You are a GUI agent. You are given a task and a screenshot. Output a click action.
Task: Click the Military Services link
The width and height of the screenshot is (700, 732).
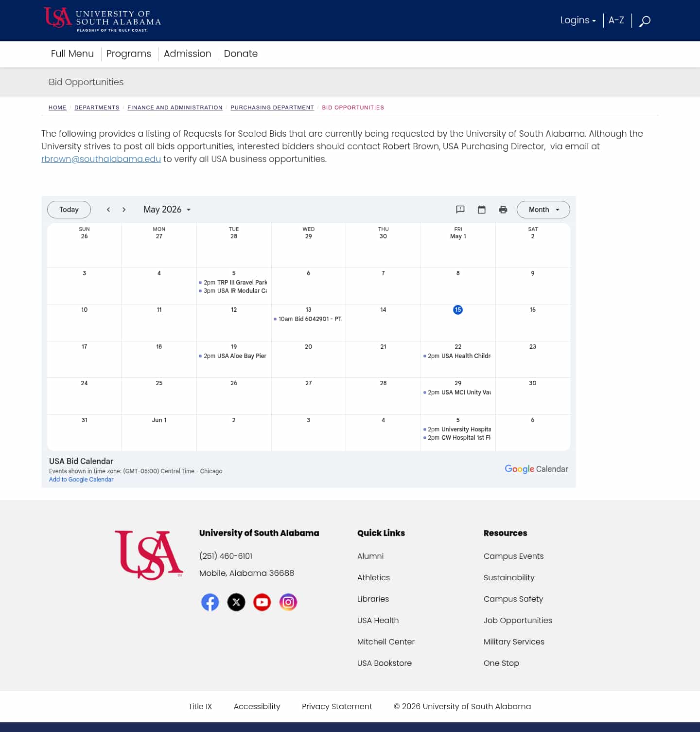click(514, 642)
